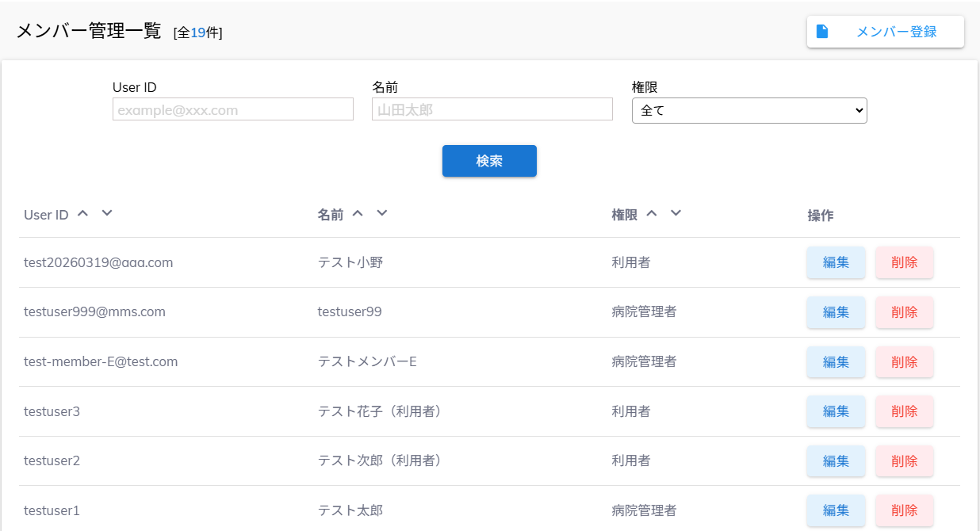Viewport: 980px width, 531px height.
Task: Click 病院管理者 role in testuser1 row
Action: click(644, 510)
